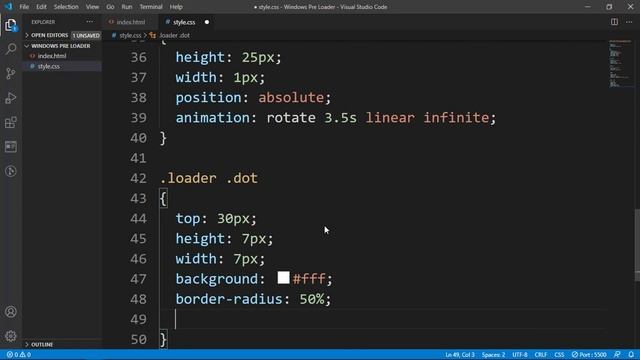Click the editor vertical scrollbar thumb
This screenshot has height=360, width=640.
(x=637, y=245)
